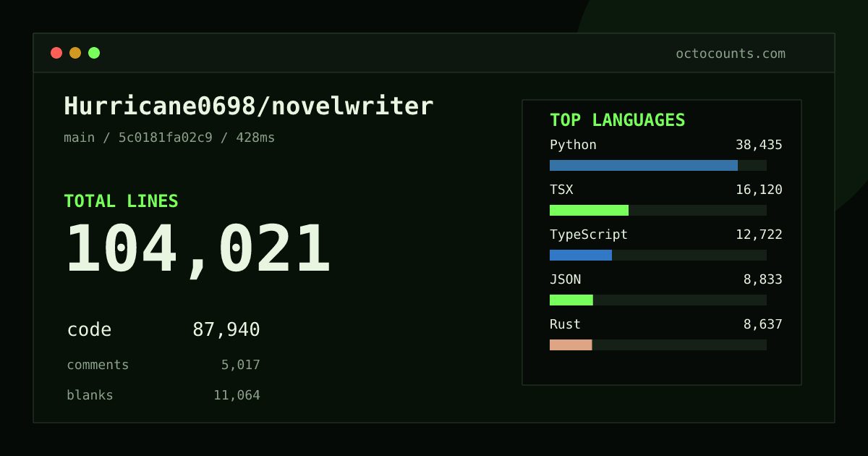Image resolution: width=868 pixels, height=456 pixels.
Task: Select the 16,120 TSX line count
Action: (x=759, y=190)
